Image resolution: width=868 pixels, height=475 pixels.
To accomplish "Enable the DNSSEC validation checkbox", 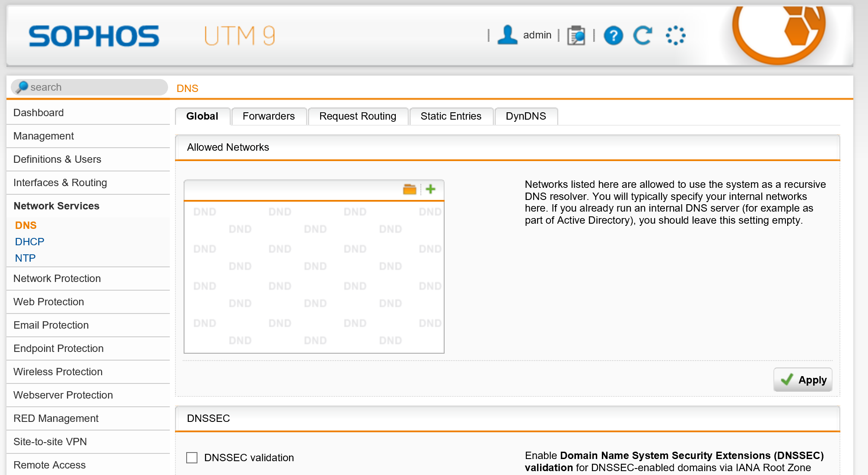I will click(x=192, y=458).
